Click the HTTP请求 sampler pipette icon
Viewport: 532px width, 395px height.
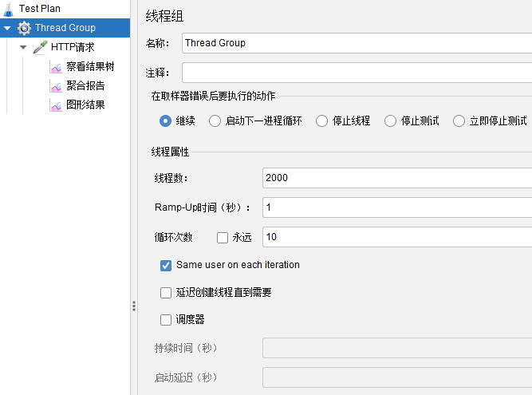click(x=40, y=47)
